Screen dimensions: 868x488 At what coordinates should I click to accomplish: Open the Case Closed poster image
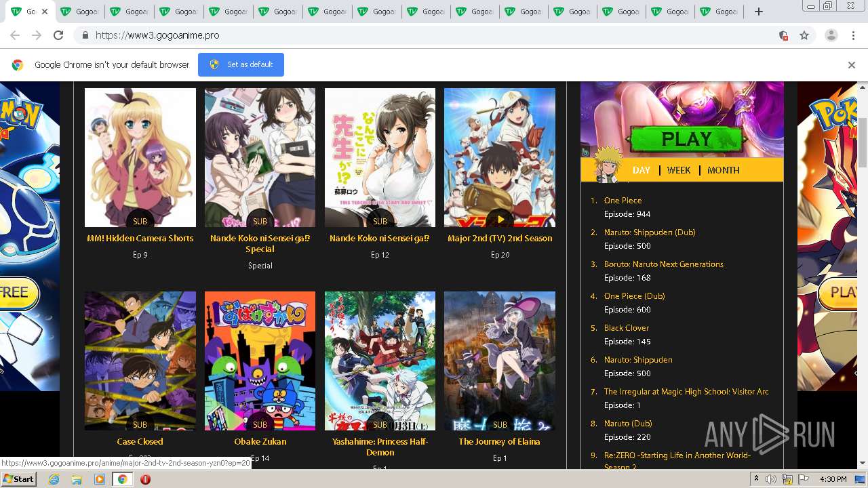coord(140,361)
